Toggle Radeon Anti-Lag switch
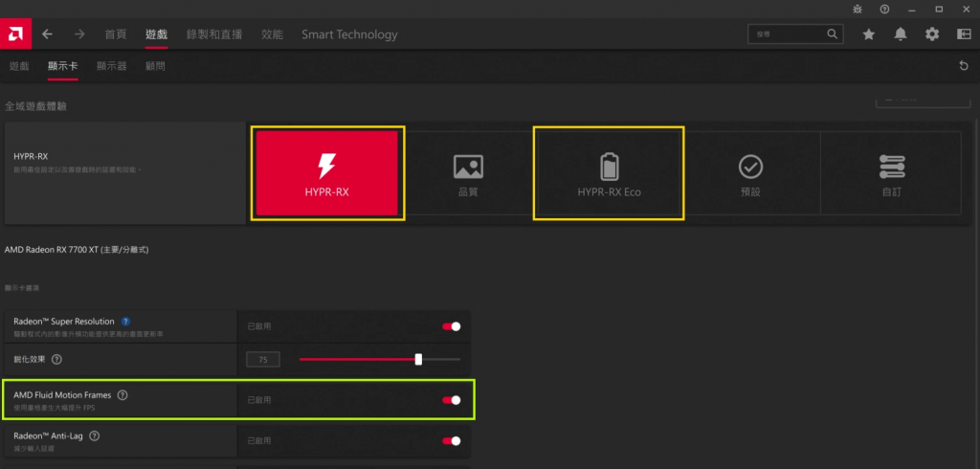This screenshot has width=980, height=469. click(452, 441)
